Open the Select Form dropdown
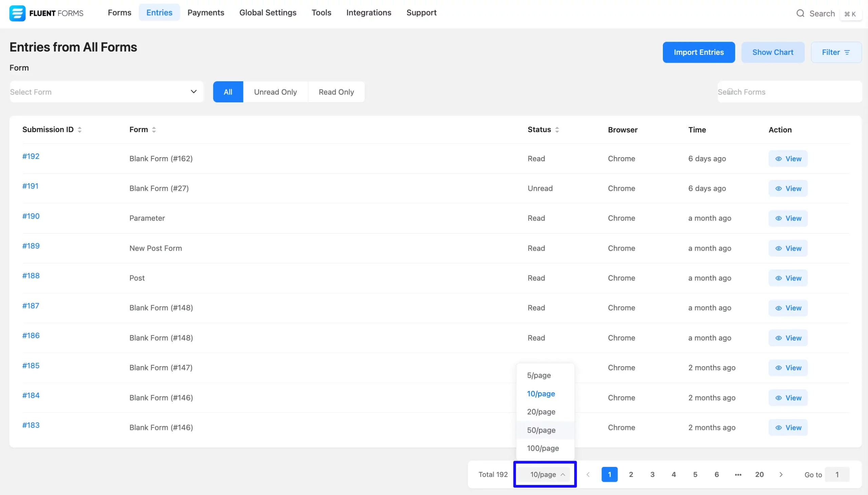 click(x=106, y=91)
